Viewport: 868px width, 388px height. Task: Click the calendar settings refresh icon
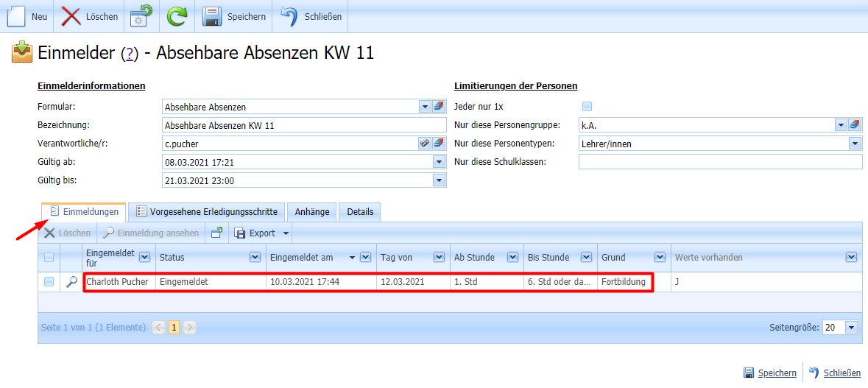click(141, 16)
